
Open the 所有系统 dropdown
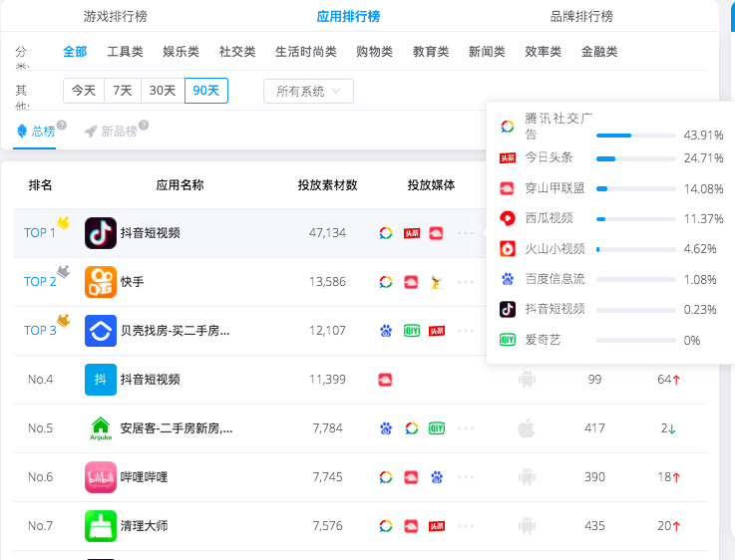[x=308, y=91]
